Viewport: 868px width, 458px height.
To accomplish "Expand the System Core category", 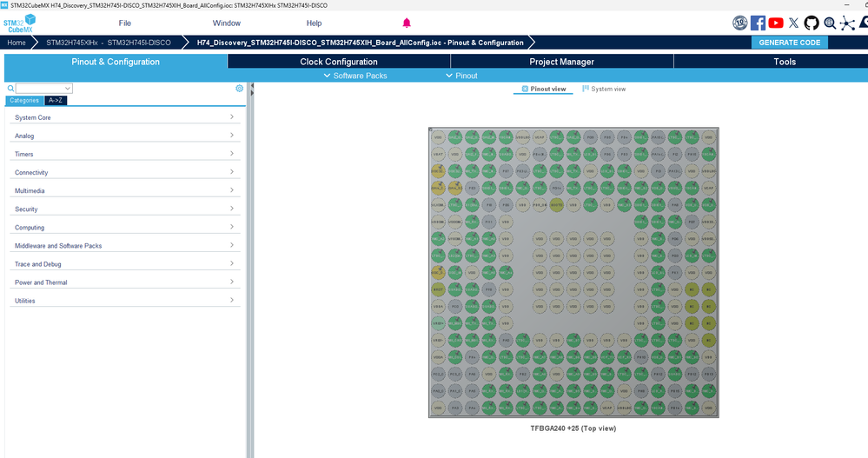I will tap(124, 117).
